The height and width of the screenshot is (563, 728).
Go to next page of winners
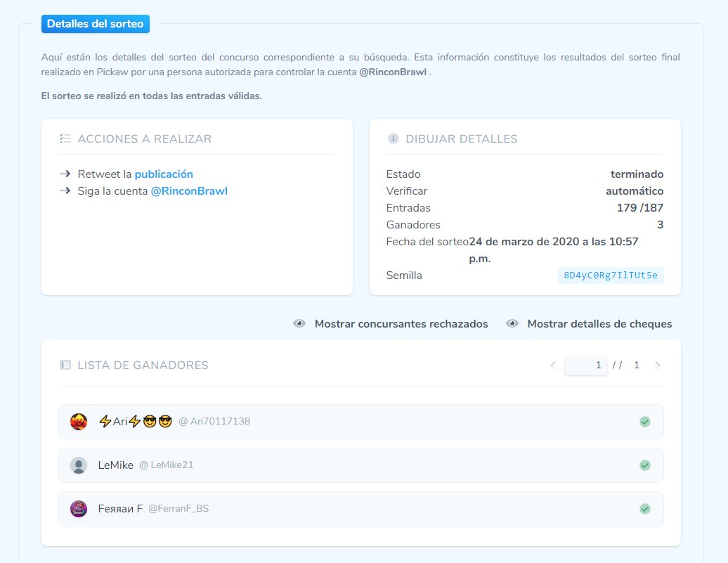pos(658,365)
